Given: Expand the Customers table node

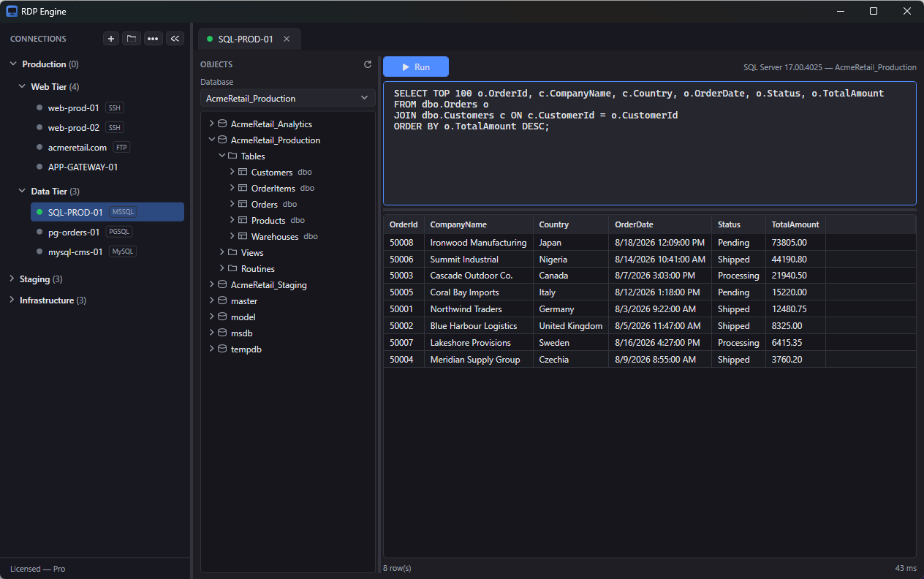Looking at the screenshot, I should tap(232, 172).
